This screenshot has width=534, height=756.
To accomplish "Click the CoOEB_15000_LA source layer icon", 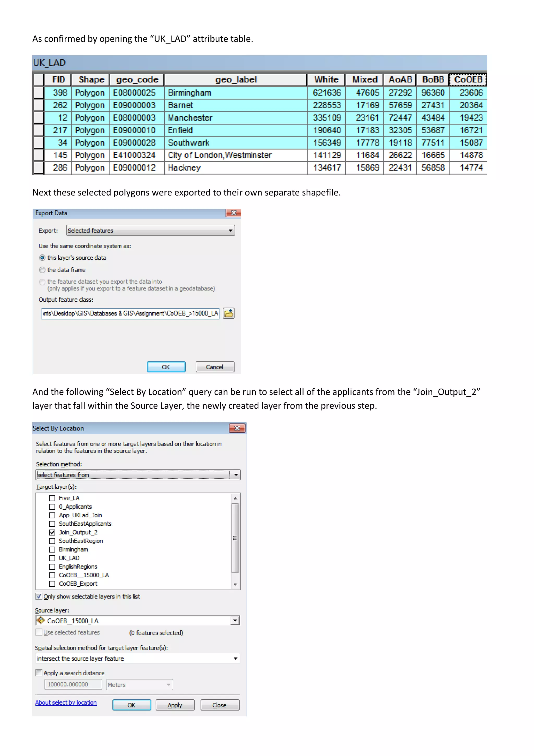I will coord(41,620).
